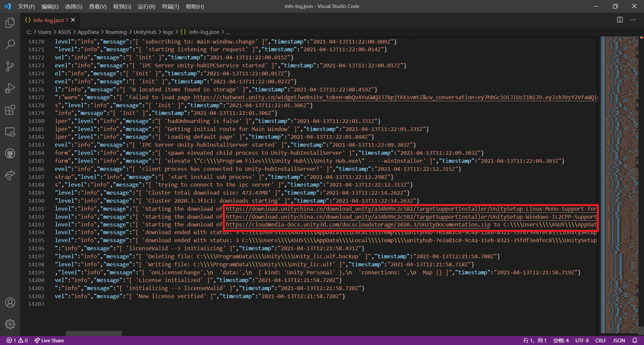Open the Windows-IL2CPP-Support download link
The height and width of the screenshot is (345, 644).
point(411,217)
